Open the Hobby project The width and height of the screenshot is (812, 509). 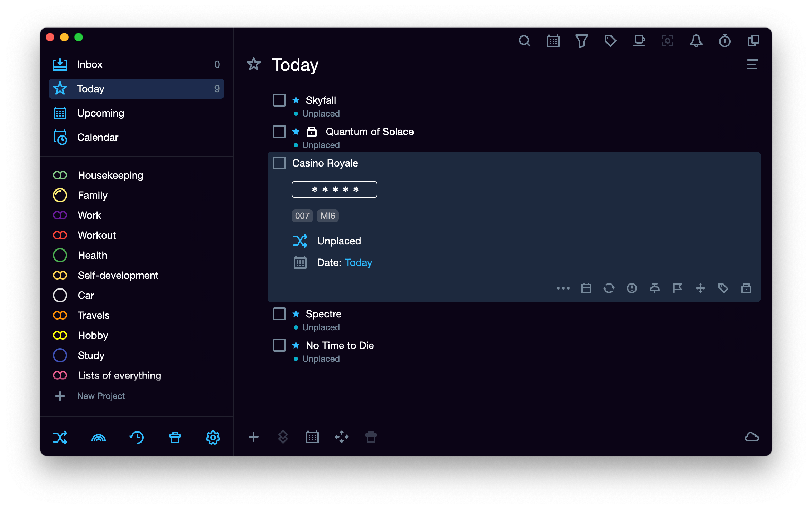(x=137, y=335)
